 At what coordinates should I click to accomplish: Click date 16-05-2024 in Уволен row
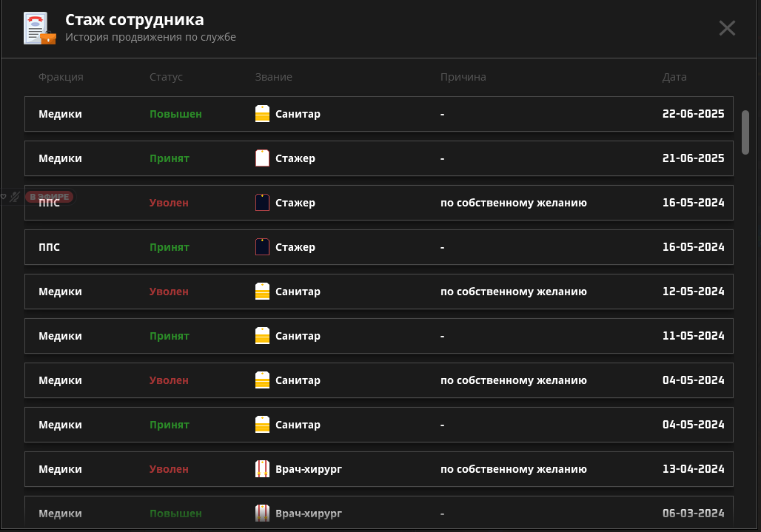click(x=693, y=203)
